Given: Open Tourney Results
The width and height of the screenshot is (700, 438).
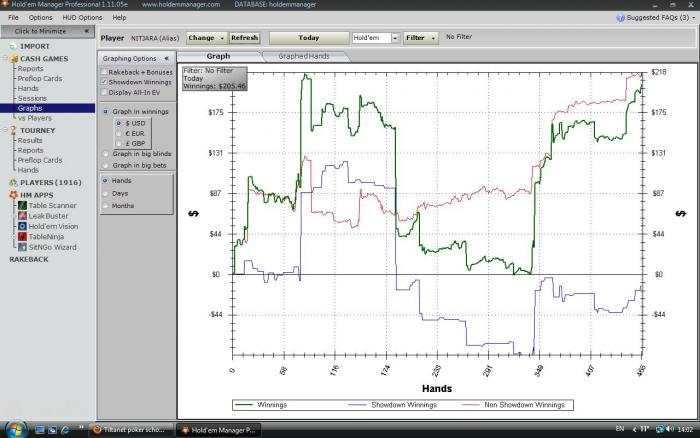Looking at the screenshot, I should pos(30,140).
